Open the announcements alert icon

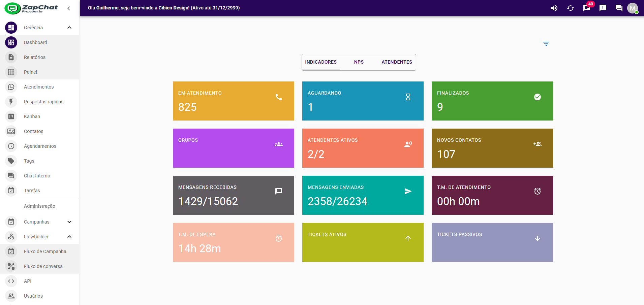pyautogui.click(x=603, y=8)
